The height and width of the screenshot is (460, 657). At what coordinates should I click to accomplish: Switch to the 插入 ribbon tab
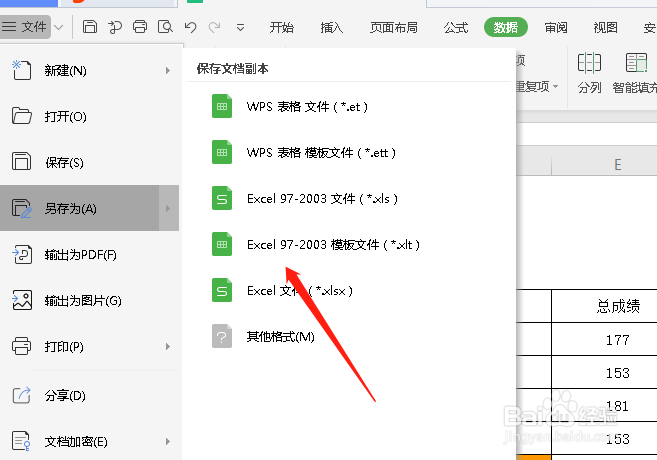click(331, 28)
